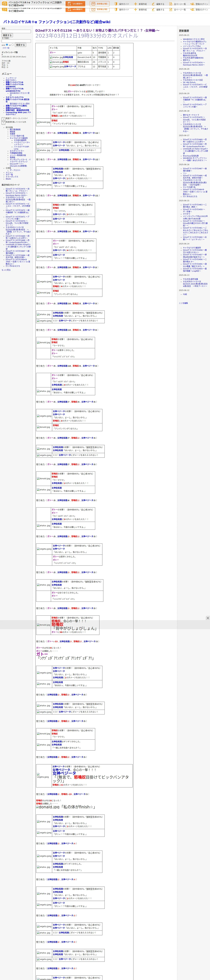Click the 検索 keyword input field
210x980 pixels.
click(x=16, y=32)
